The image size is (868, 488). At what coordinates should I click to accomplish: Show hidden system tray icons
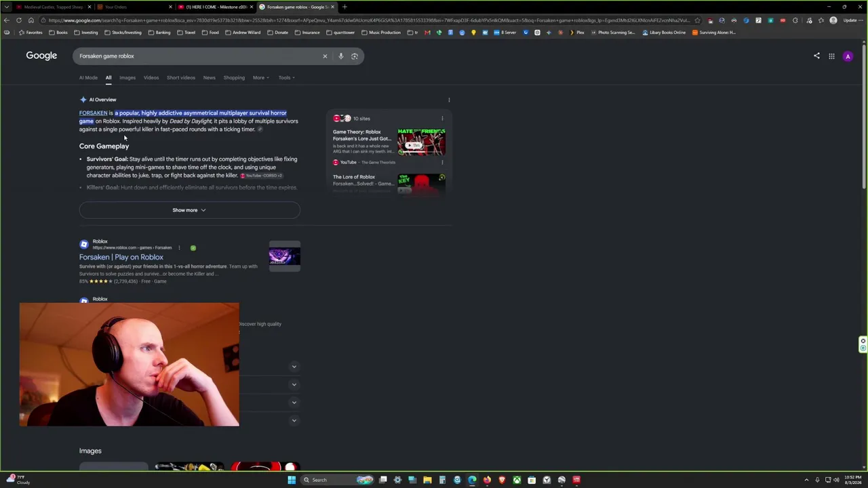click(x=806, y=480)
